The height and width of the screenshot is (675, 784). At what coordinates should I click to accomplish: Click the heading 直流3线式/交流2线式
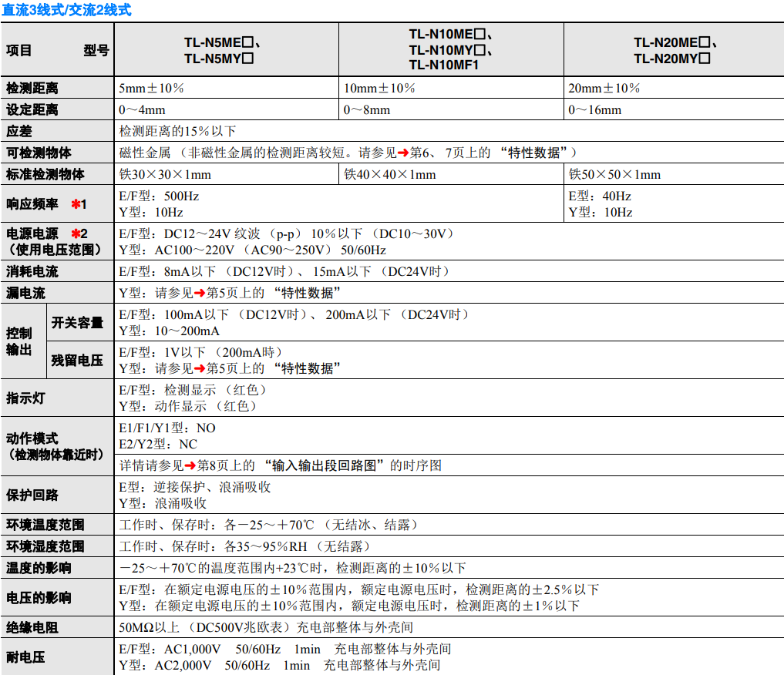[x=66, y=10]
